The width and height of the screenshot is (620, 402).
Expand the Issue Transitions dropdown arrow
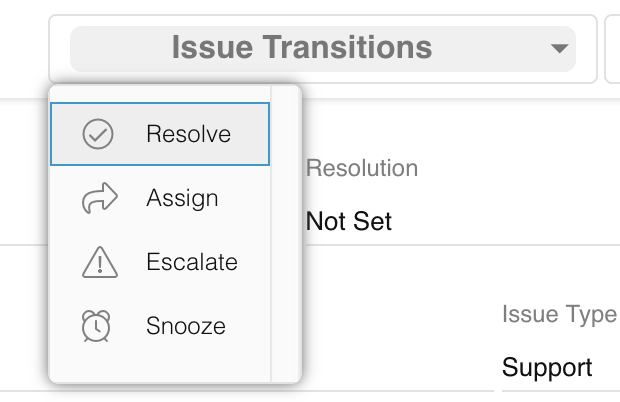coord(559,49)
